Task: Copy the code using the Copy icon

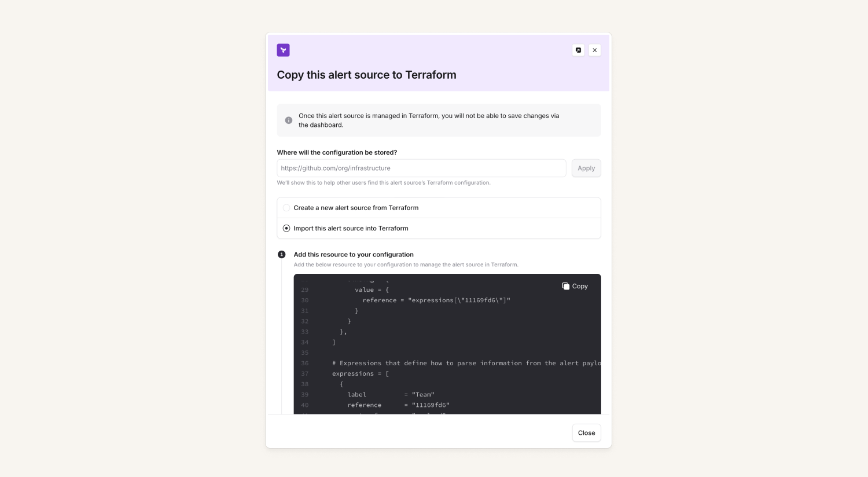Action: click(566, 286)
